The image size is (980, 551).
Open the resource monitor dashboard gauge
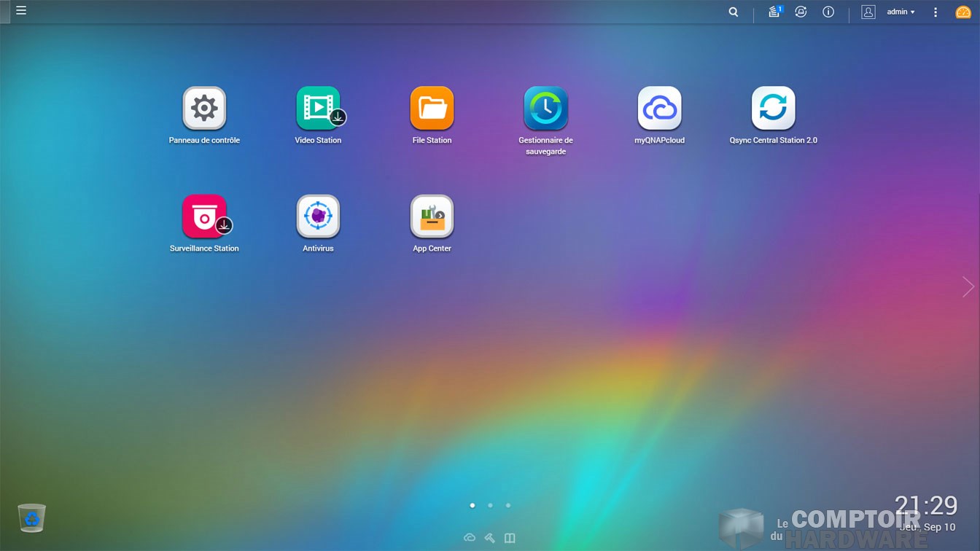pyautogui.click(x=963, y=12)
